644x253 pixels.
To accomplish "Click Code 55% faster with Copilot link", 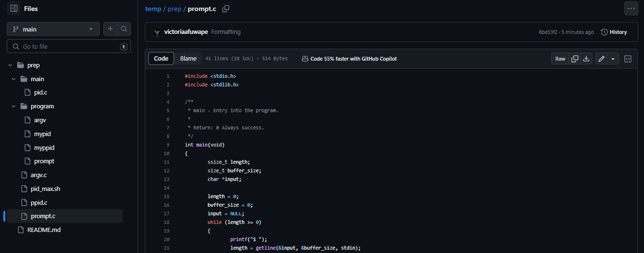I will (x=349, y=58).
